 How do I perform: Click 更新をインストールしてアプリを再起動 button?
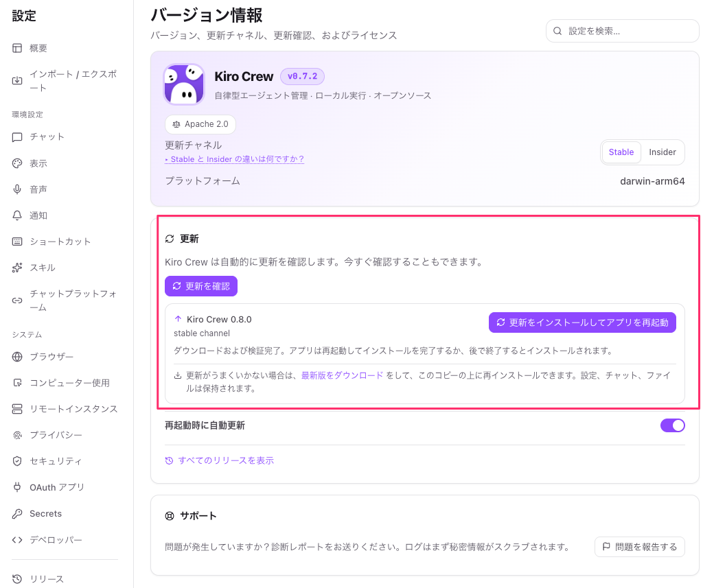(x=582, y=322)
